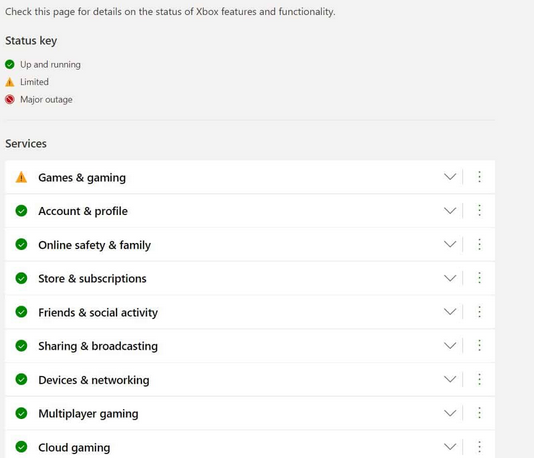The width and height of the screenshot is (534, 458).
Task: Click the Multiplayer gaming status icon
Action: click(21, 413)
